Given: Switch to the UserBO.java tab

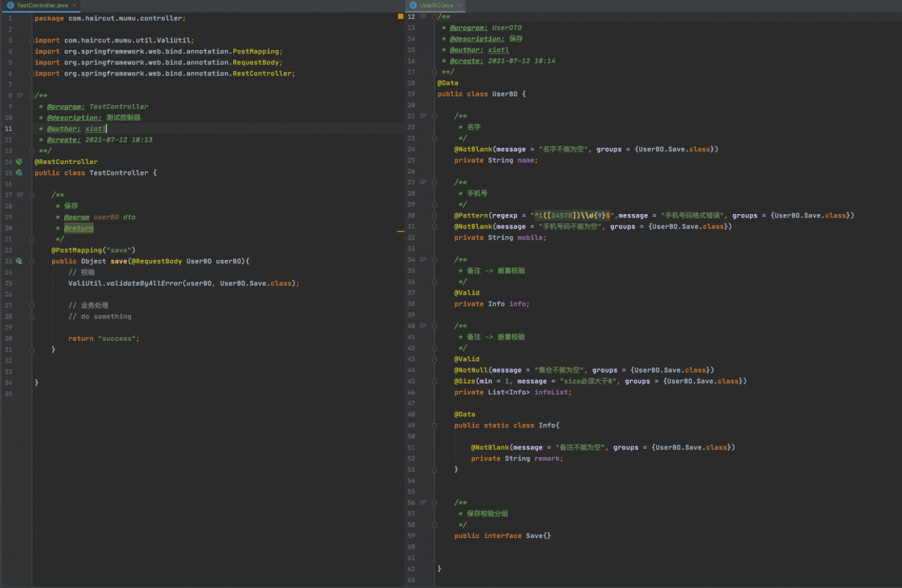Looking at the screenshot, I should click(x=435, y=5).
